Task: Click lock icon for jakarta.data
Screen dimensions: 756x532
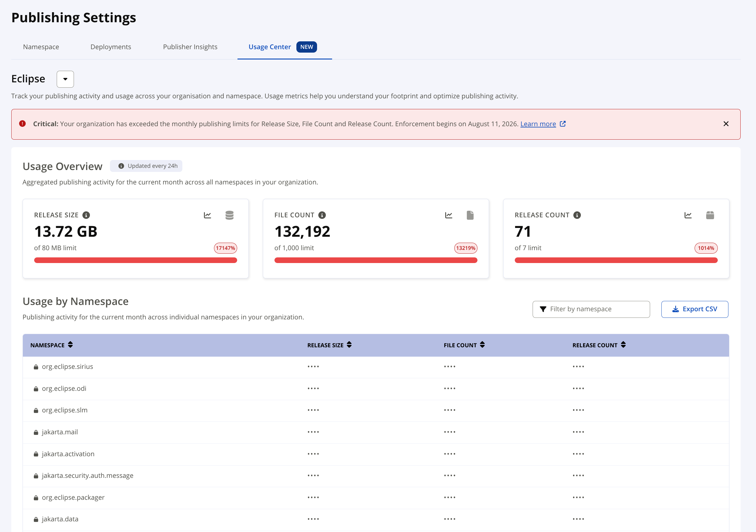Action: pos(36,519)
